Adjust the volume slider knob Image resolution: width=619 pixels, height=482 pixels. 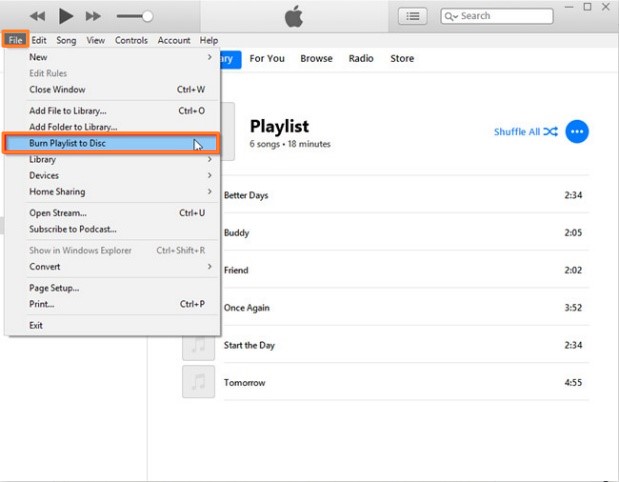click(147, 16)
